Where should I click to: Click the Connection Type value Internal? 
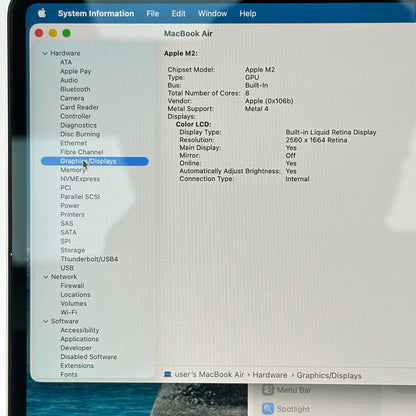coord(297,179)
